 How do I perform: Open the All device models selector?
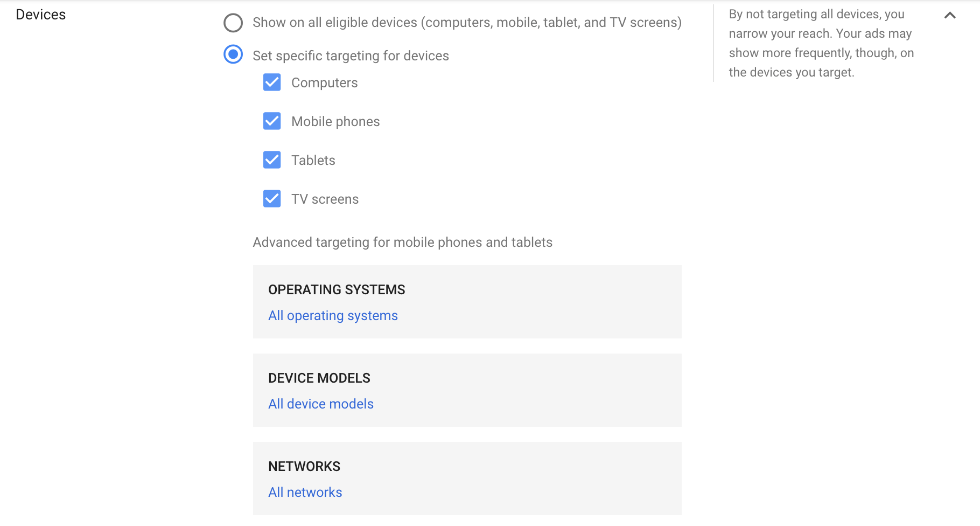[x=321, y=404]
